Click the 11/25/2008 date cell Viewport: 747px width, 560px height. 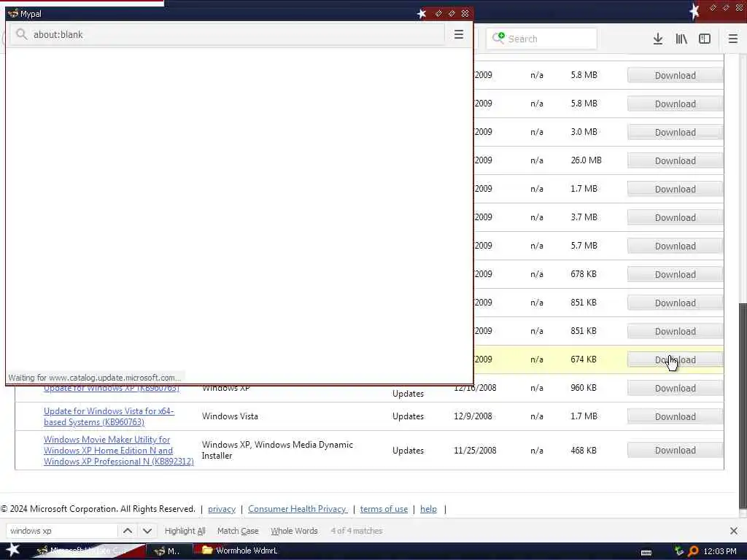(475, 451)
